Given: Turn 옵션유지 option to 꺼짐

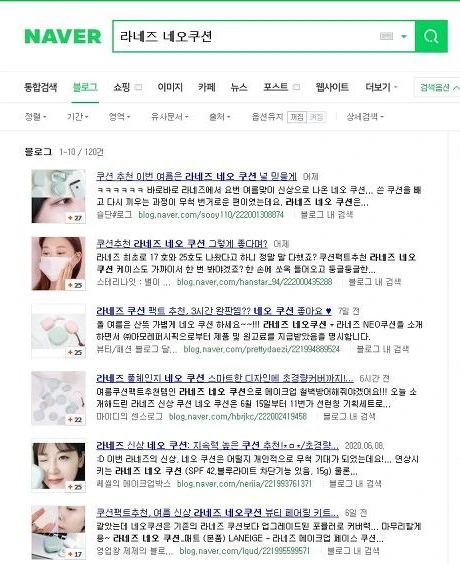Looking at the screenshot, I should pos(297,117).
